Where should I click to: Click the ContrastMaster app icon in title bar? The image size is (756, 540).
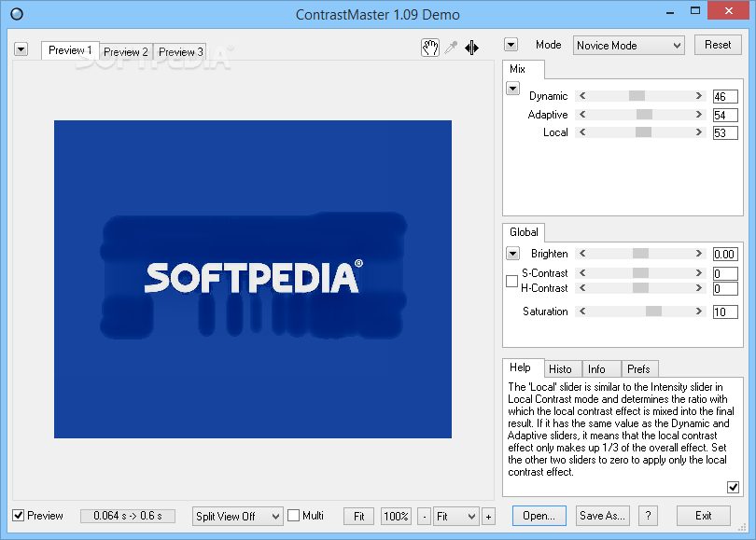point(17,14)
